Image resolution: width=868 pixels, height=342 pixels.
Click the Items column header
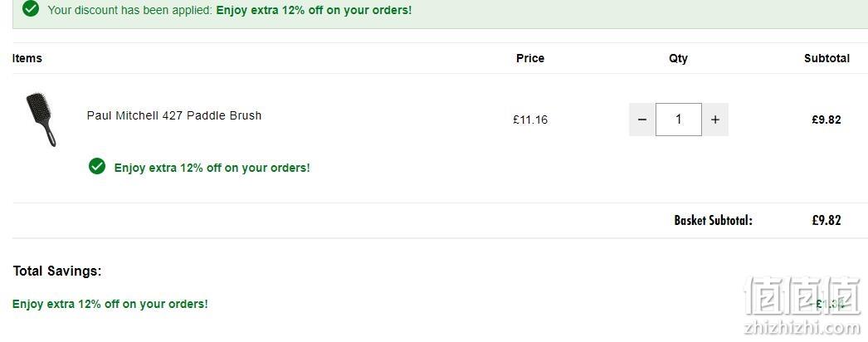coord(27,58)
